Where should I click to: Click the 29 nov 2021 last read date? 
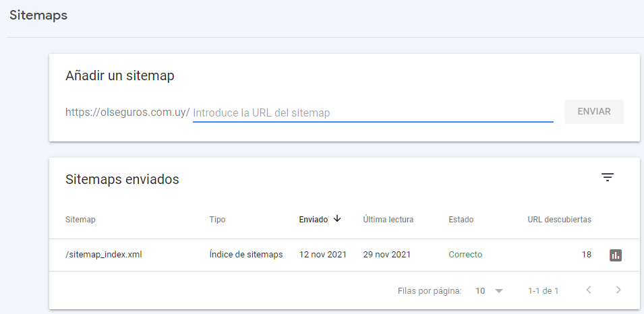click(x=387, y=255)
